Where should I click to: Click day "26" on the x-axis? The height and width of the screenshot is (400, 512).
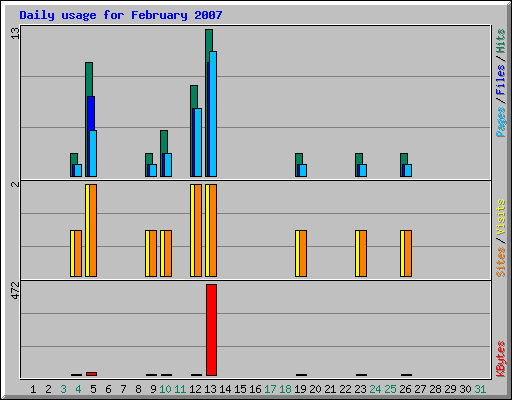[x=405, y=389]
